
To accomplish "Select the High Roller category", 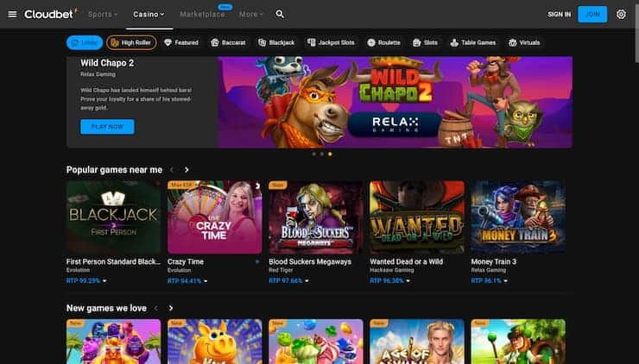I will click(131, 42).
